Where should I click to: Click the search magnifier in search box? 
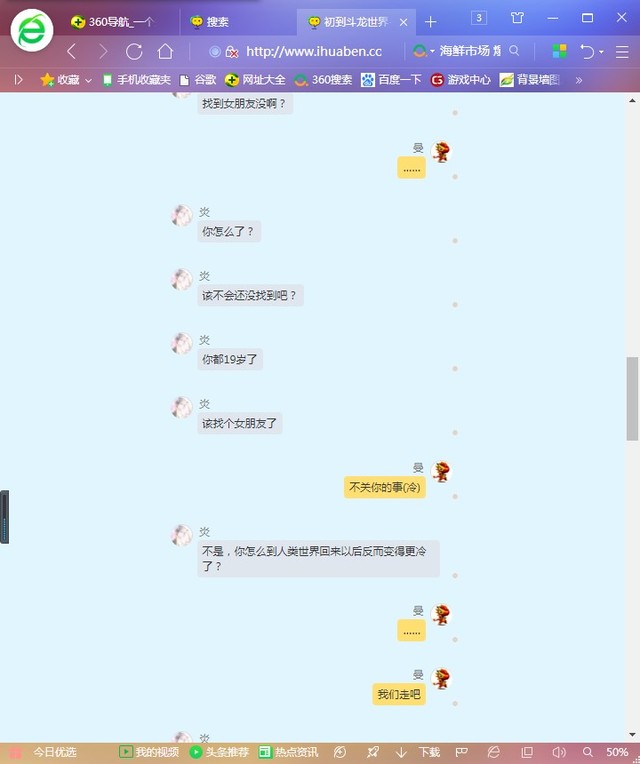point(514,51)
